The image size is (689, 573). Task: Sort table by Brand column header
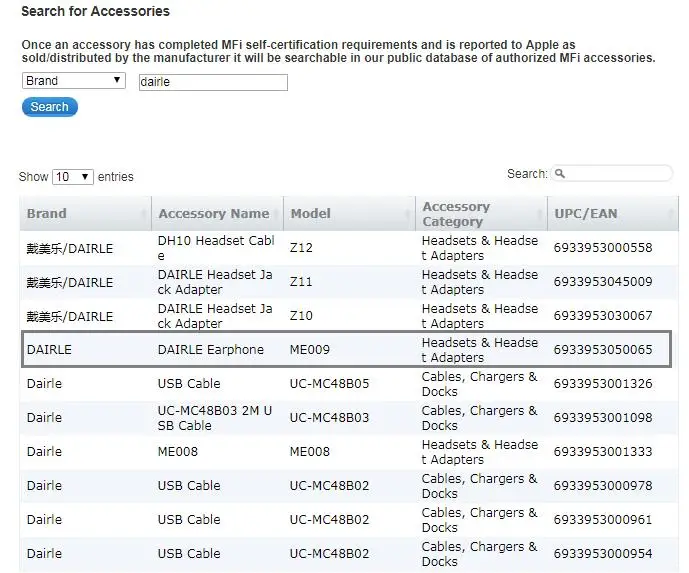click(85, 214)
